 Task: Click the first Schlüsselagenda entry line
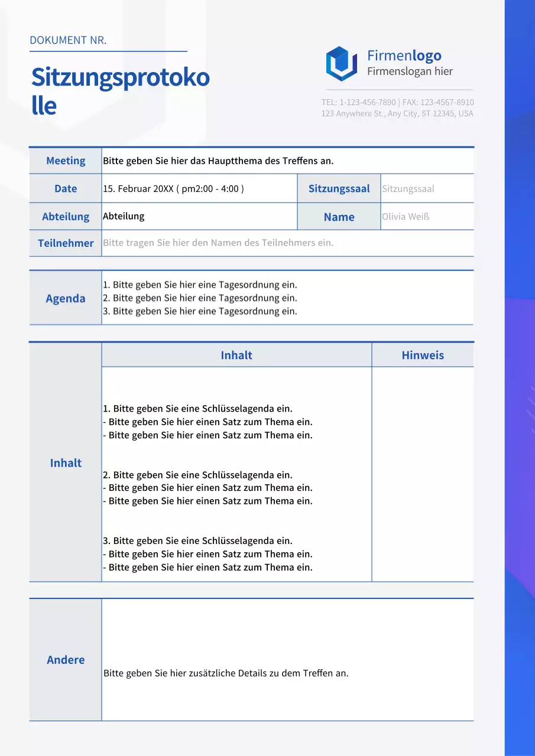click(x=197, y=409)
